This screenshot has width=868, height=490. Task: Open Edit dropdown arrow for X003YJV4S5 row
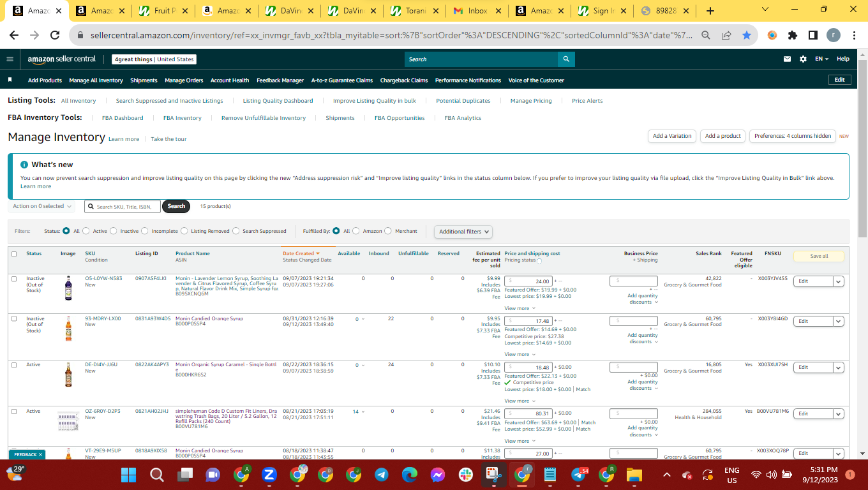839,281
